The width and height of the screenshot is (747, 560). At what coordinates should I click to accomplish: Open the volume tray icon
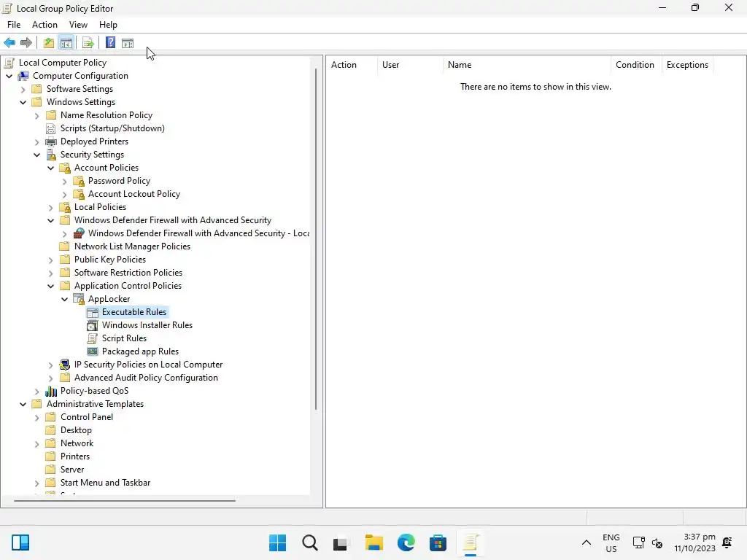tap(657, 542)
